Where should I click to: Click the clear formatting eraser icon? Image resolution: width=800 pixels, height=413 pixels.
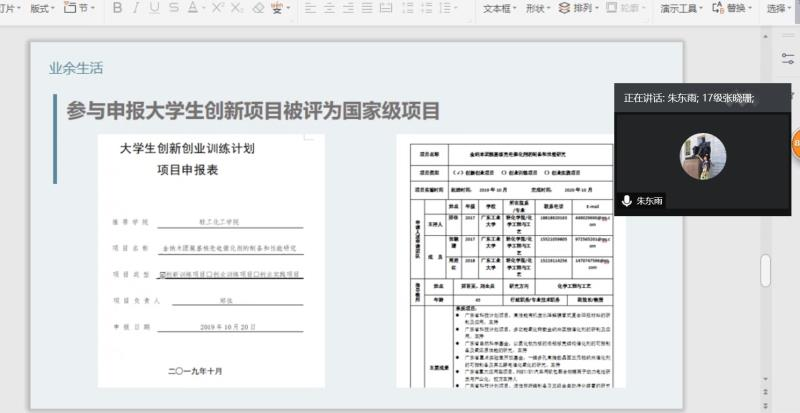click(259, 8)
